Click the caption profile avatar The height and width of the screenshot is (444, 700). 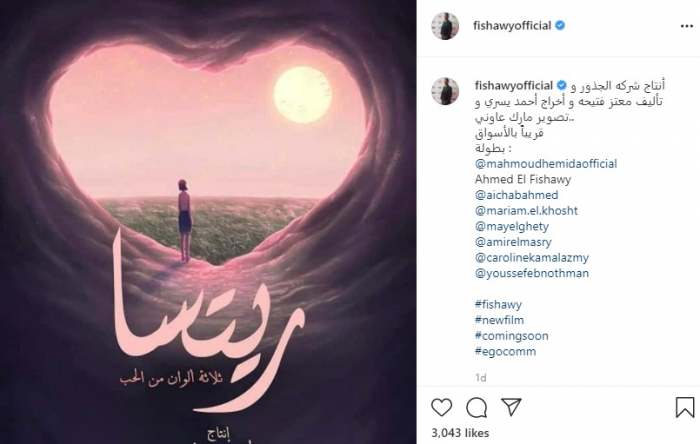[x=445, y=91]
